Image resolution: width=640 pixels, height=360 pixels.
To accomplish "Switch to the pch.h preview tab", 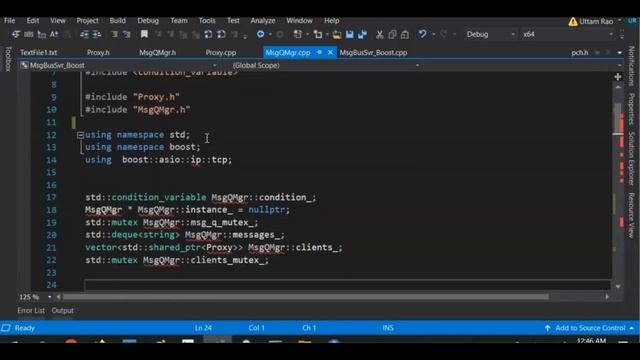I will tap(580, 53).
